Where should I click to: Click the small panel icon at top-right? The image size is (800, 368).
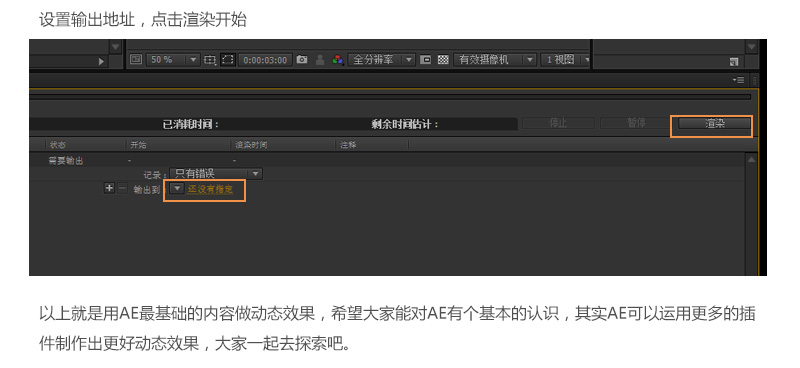coord(734,62)
